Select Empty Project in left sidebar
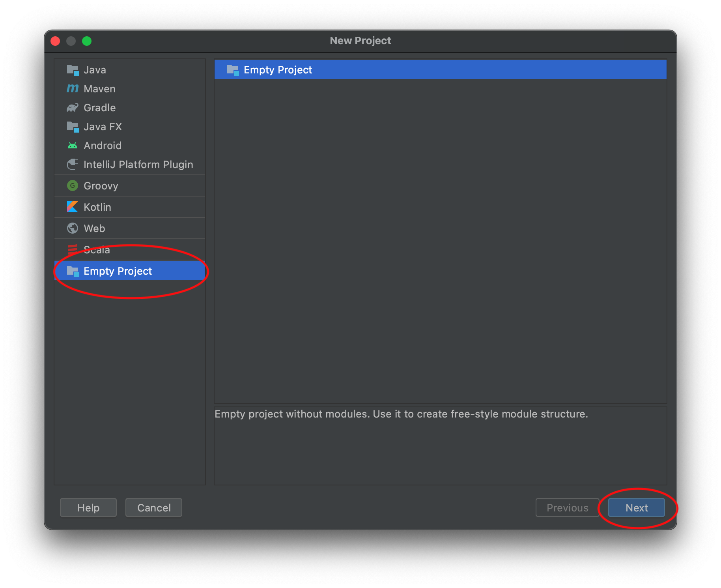This screenshot has width=721, height=588. pyautogui.click(x=118, y=271)
